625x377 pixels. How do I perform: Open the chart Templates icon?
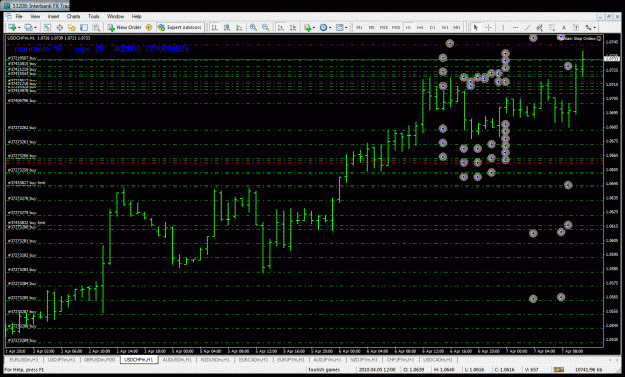[x=339, y=27]
